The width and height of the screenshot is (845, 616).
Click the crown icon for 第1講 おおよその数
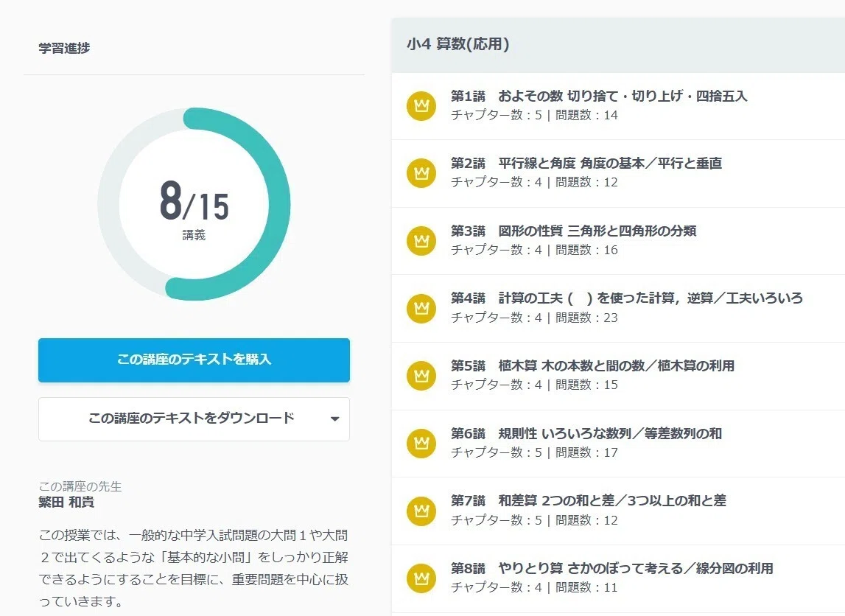point(421,105)
